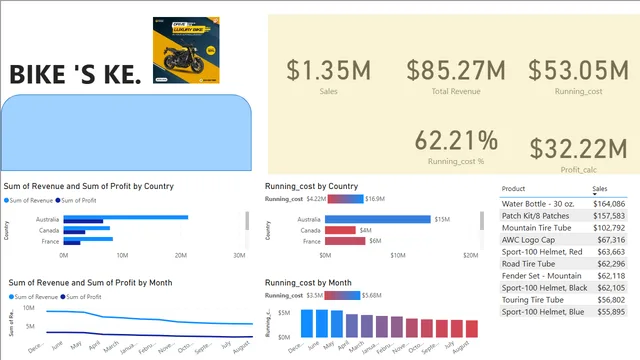Click May bar in Running_cost by Month
The height and width of the screenshot is (360, 640).
click(337, 324)
